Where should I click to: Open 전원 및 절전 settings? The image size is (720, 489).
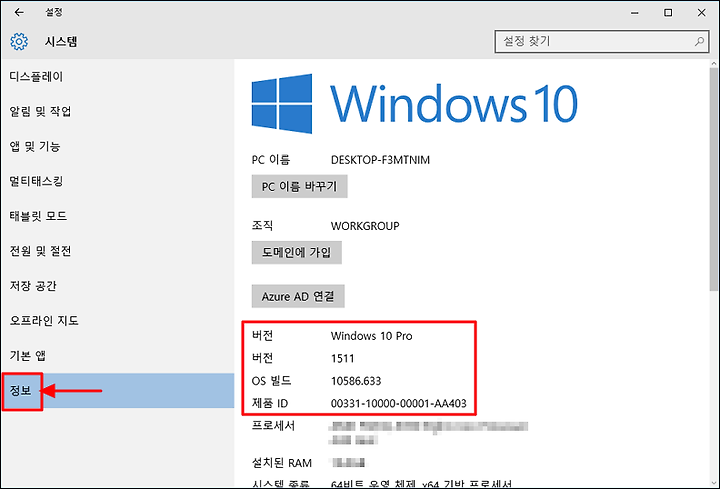(118, 251)
